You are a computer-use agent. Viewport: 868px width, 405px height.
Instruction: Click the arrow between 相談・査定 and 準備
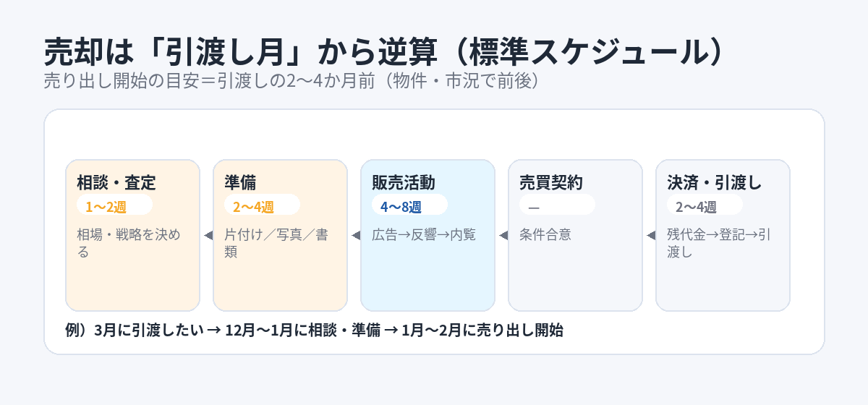(208, 235)
